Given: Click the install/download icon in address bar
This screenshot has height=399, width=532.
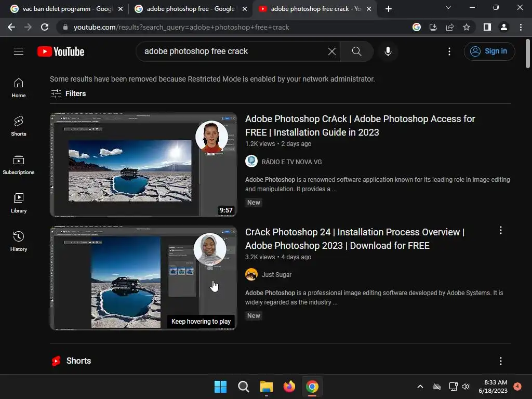Looking at the screenshot, I should (x=433, y=27).
